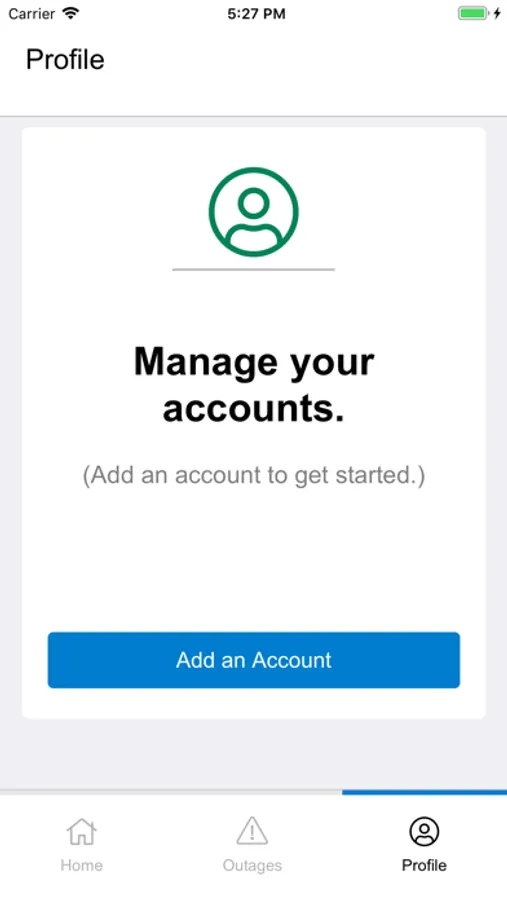
Task: Click the Profile page title
Action: pos(65,60)
